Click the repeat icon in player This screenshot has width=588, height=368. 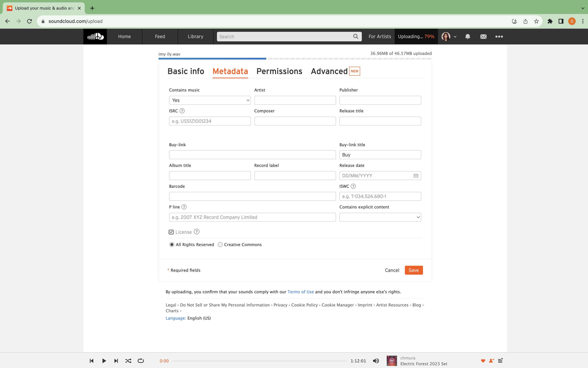pos(141,361)
